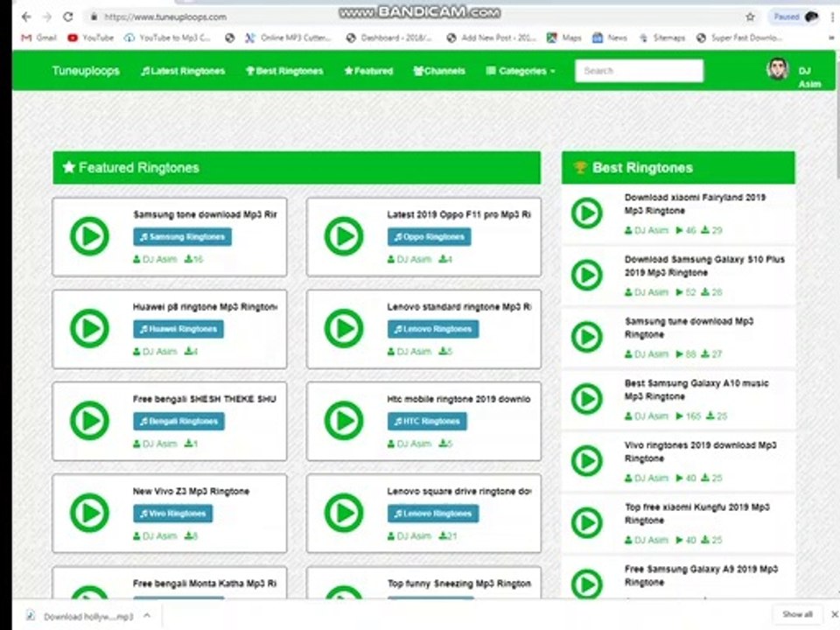
Task: Go to Tuneuploops home logo
Action: click(86, 71)
